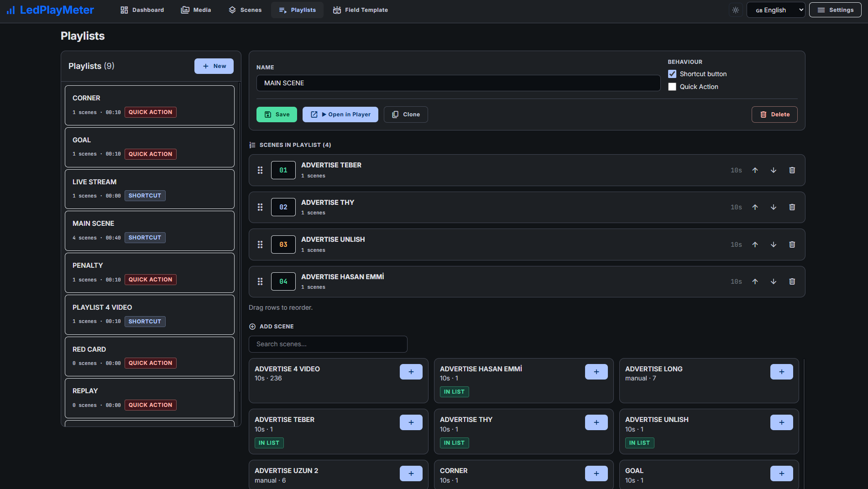Image resolution: width=868 pixels, height=489 pixels.
Task: Click the drag handle of ADVERTISE UNLISH row
Action: click(x=260, y=244)
